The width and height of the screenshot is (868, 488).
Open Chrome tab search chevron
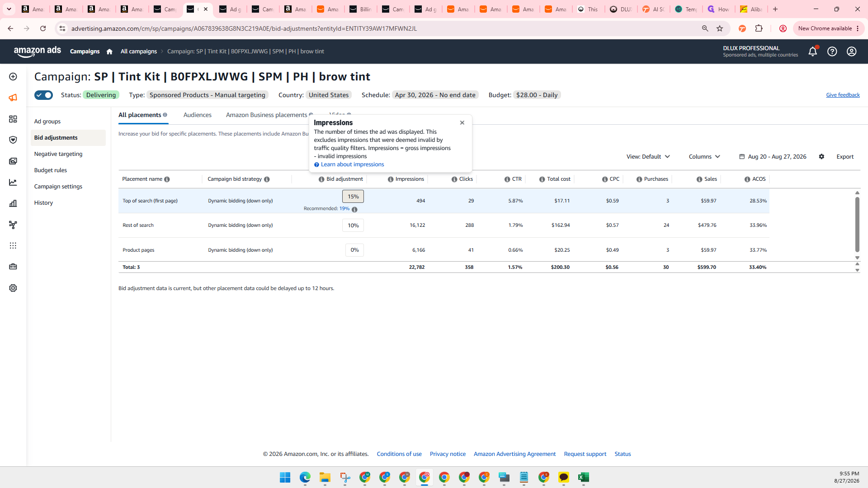(9, 9)
